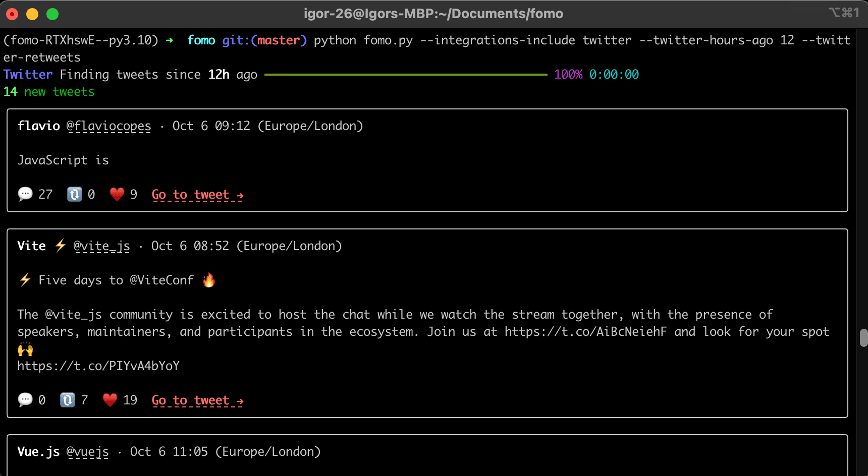868x476 pixels.
Task: Open the @vite_js profile handle
Action: point(102,246)
